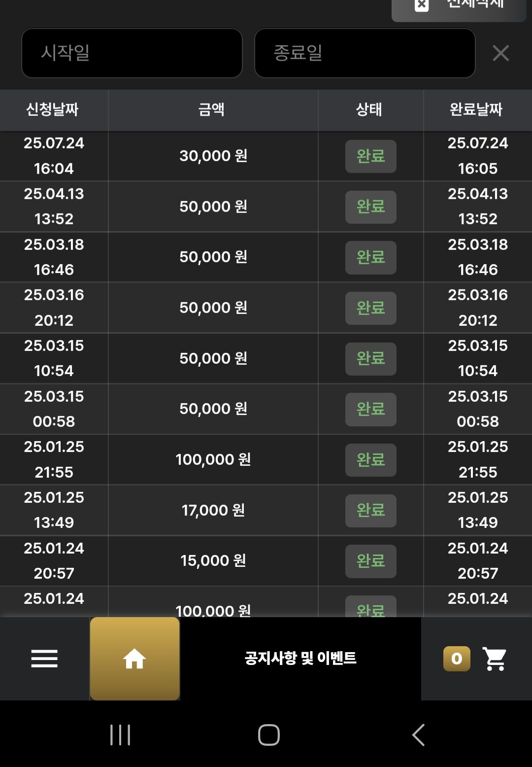Viewport: 532px width, 767px height.
Task: Tap the cart count badge showing 0
Action: [457, 659]
